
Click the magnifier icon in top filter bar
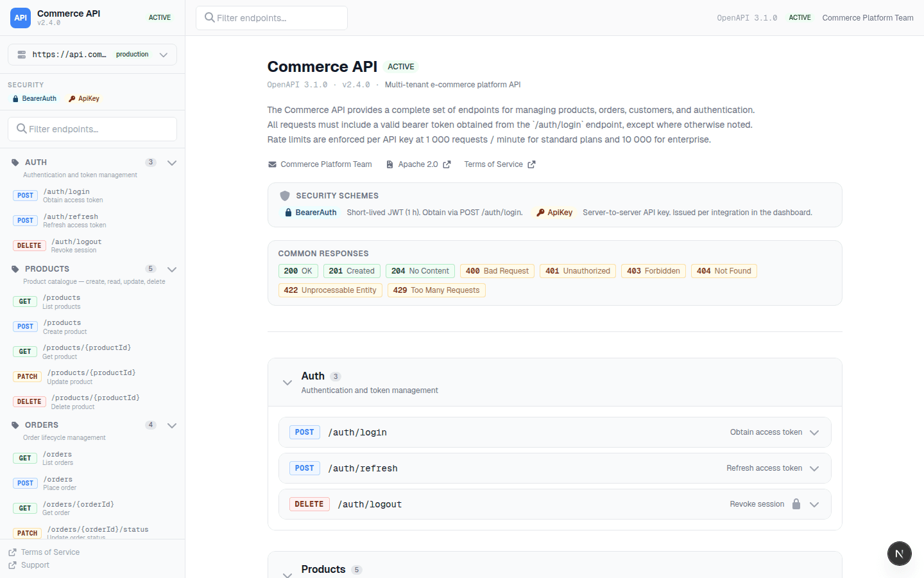click(x=209, y=17)
